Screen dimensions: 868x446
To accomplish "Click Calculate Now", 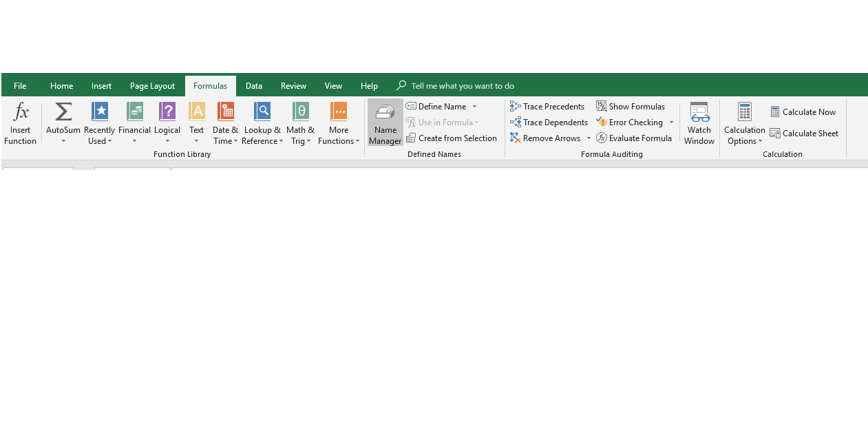I will (x=803, y=111).
